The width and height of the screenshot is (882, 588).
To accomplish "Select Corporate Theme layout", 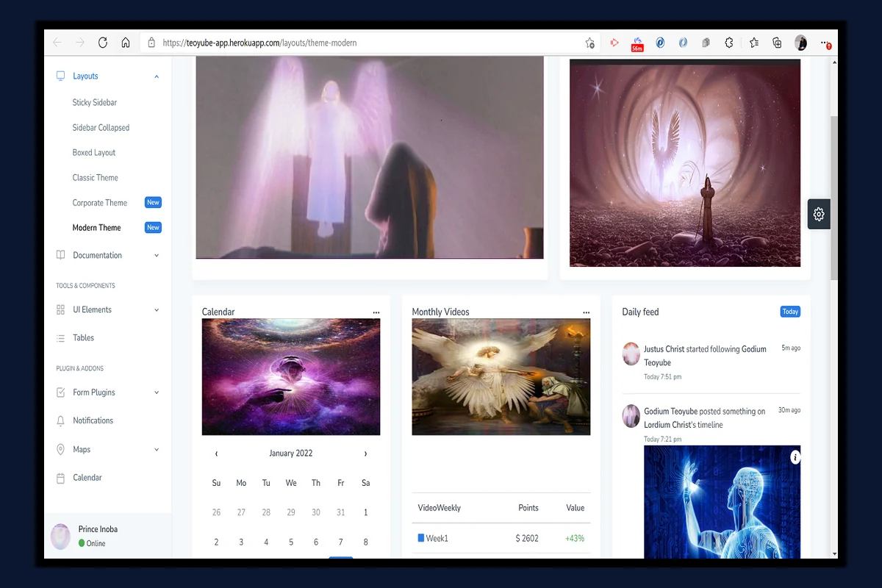I will [x=100, y=202].
